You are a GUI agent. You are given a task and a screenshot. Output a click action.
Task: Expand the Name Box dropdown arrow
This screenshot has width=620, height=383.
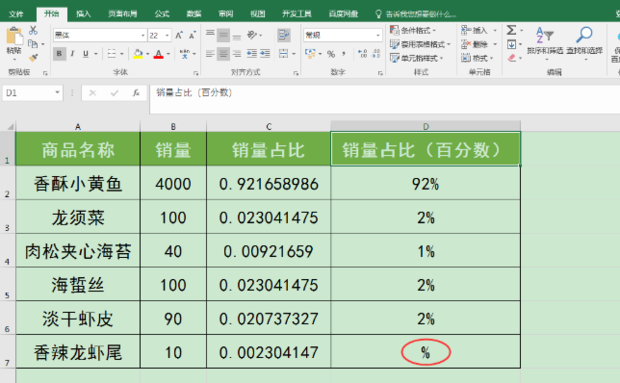point(57,93)
